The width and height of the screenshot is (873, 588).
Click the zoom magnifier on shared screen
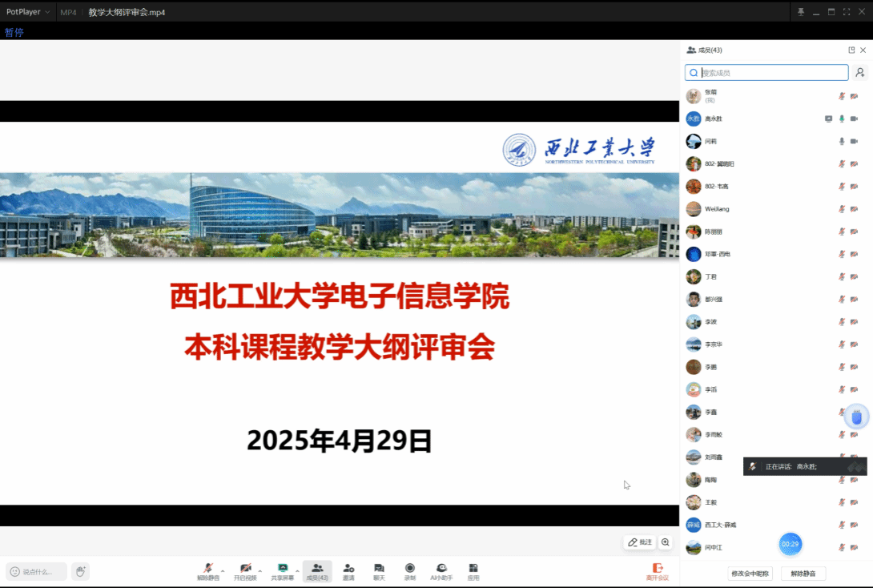(666, 542)
